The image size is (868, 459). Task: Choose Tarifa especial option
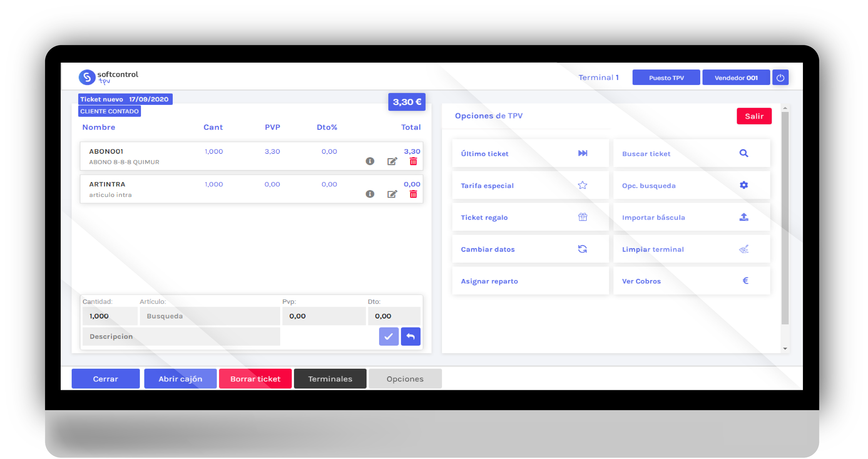point(530,186)
